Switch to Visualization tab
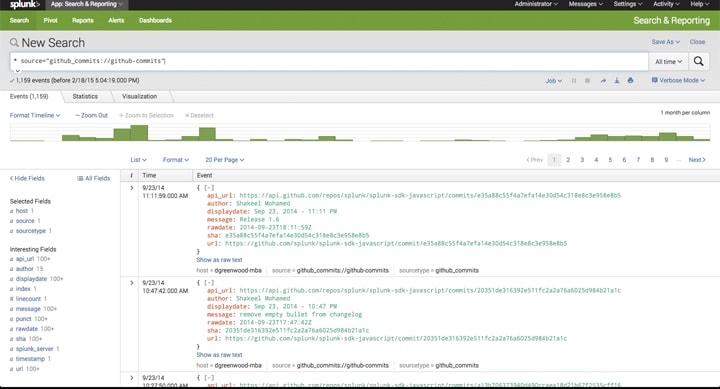The height and width of the screenshot is (389, 720). (140, 96)
